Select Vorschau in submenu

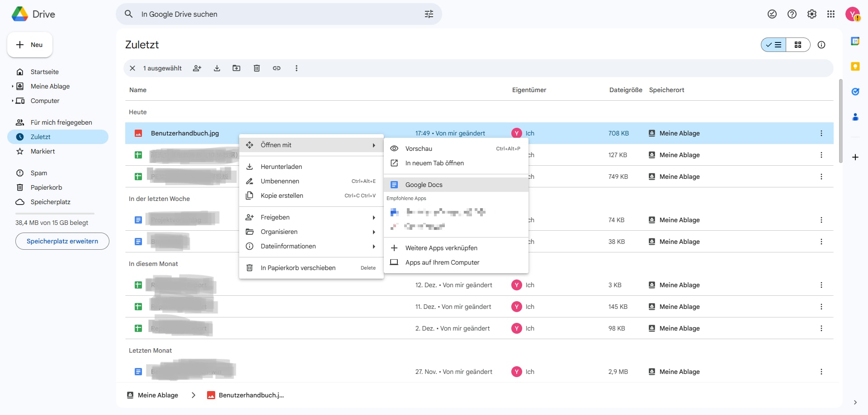pos(456,149)
